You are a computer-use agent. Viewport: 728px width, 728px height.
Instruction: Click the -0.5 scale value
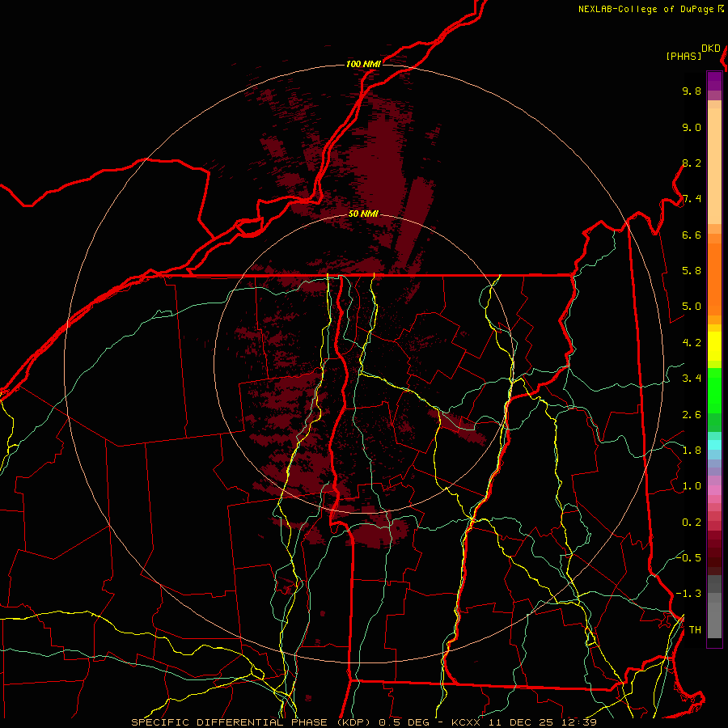tap(688, 557)
